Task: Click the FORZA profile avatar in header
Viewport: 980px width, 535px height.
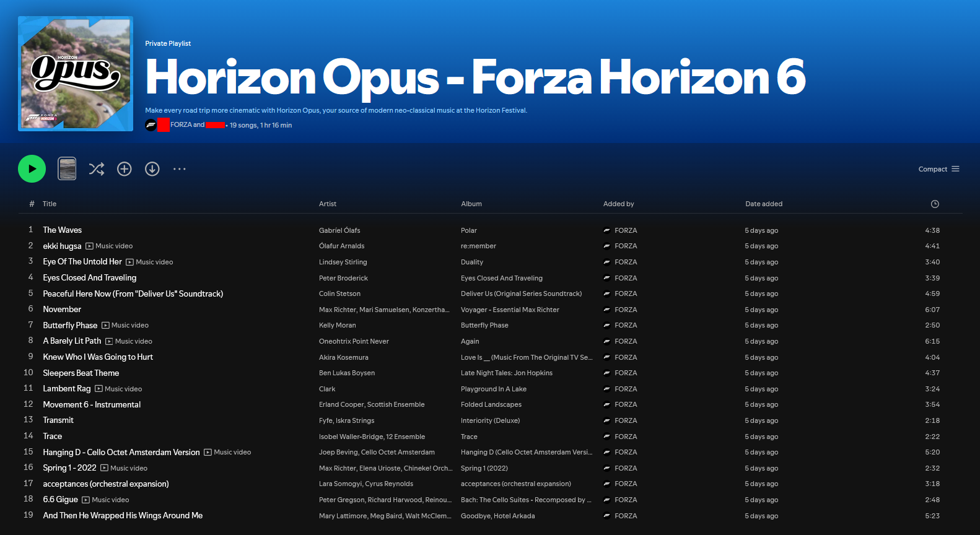Action: pyautogui.click(x=151, y=125)
